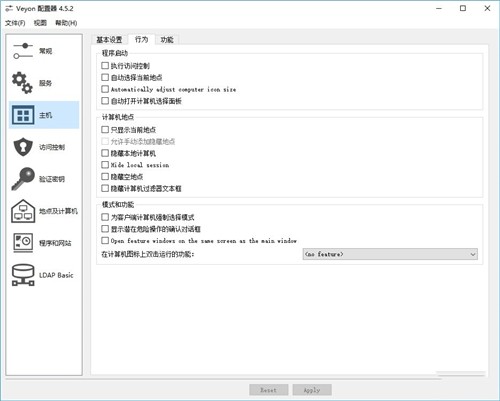The image size is (500, 401).
Task: Toggle 隐藏空地点 checkbox
Action: click(105, 176)
